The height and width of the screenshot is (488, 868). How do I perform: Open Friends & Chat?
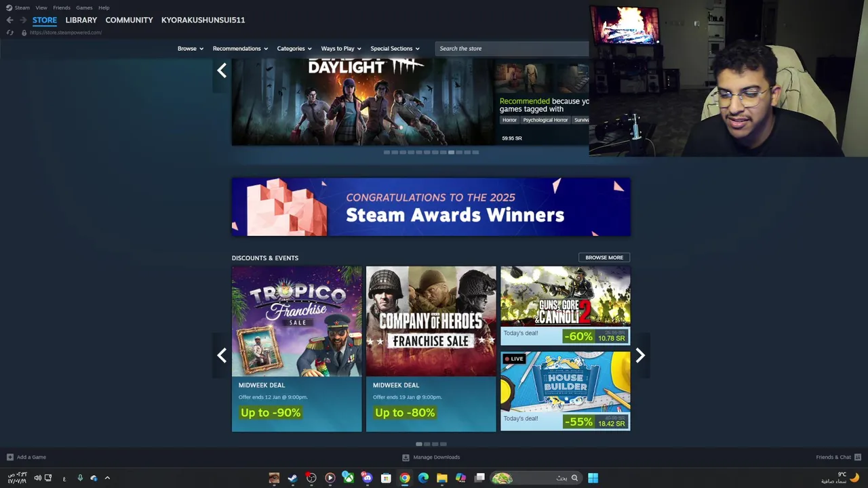(833, 457)
